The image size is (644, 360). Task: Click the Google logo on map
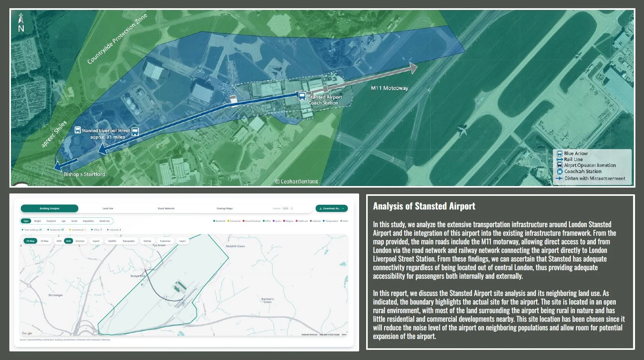pos(27,333)
